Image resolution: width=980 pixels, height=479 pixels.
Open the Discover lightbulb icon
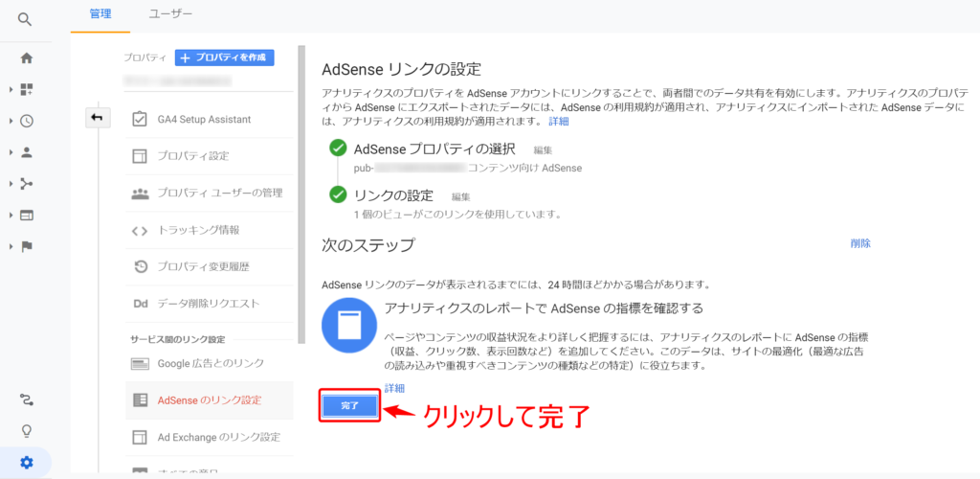(26, 431)
